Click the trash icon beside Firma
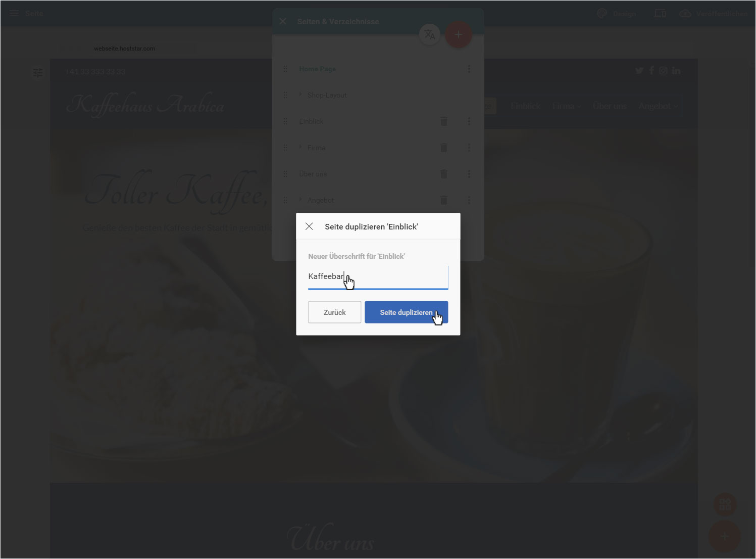The height and width of the screenshot is (559, 756). (x=444, y=148)
